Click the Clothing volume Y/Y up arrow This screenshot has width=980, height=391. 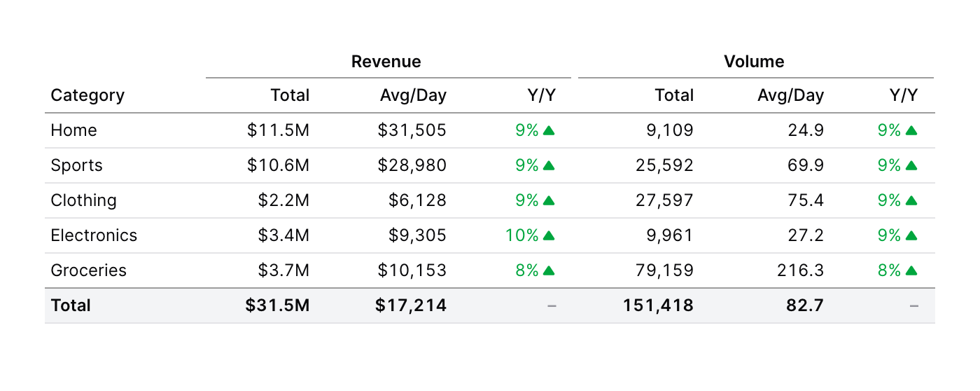pos(911,200)
